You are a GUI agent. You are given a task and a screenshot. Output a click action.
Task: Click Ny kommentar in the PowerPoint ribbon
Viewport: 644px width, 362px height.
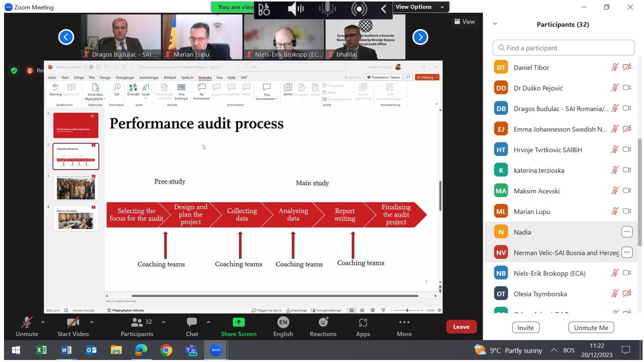pyautogui.click(x=202, y=91)
